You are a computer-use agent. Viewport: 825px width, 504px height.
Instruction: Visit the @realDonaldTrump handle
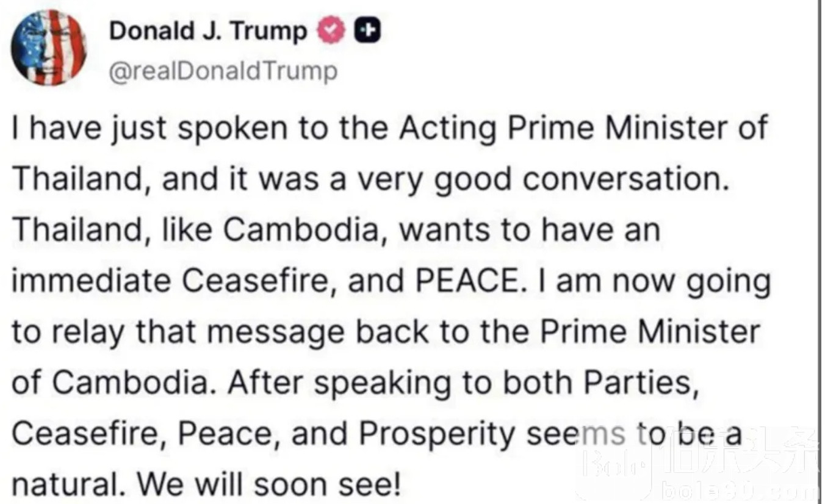(223, 71)
